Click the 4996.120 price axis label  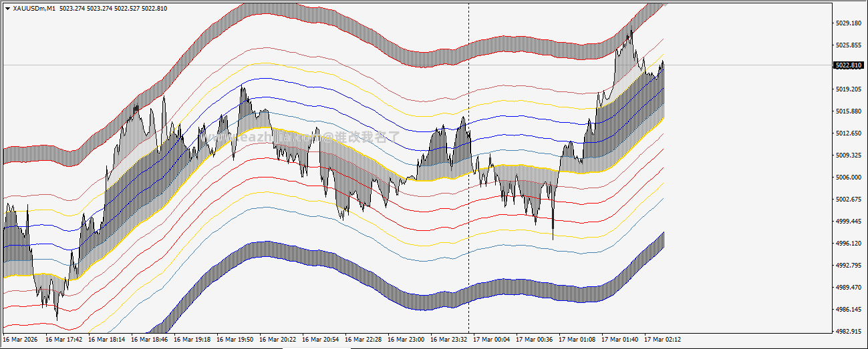(847, 244)
